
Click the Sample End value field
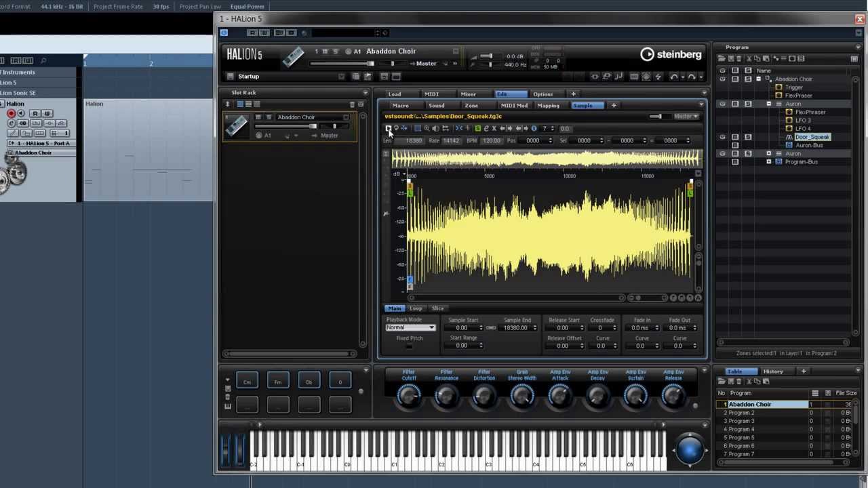pyautogui.click(x=519, y=328)
